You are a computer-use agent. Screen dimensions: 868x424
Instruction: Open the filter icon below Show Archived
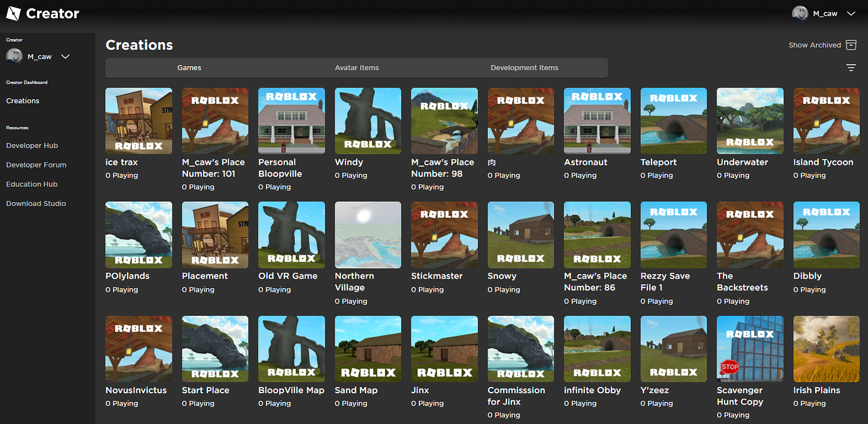850,67
